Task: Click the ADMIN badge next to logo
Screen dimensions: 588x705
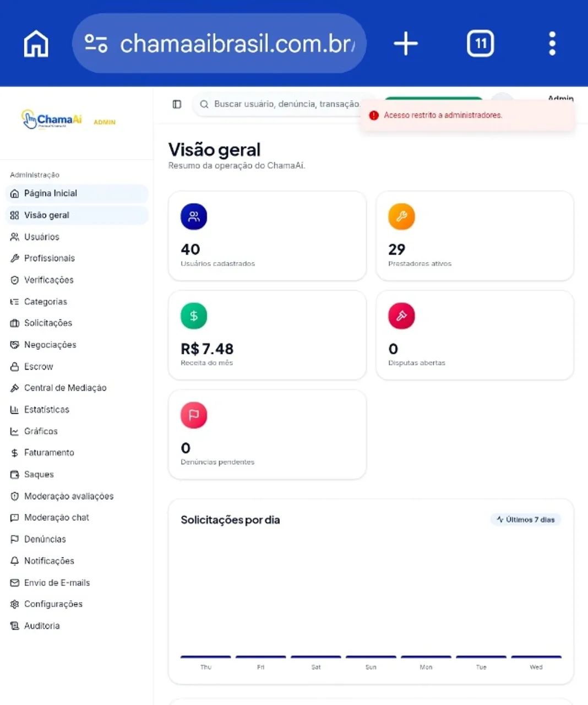Action: tap(105, 122)
